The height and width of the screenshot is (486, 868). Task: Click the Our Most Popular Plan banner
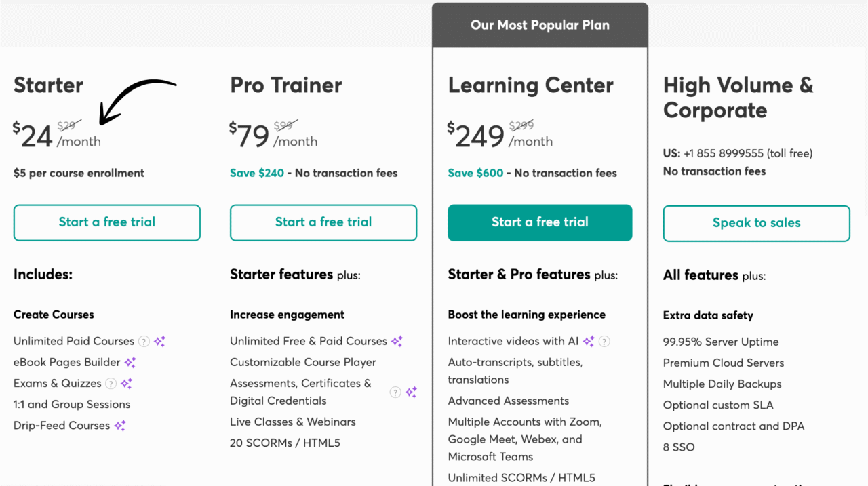point(540,24)
